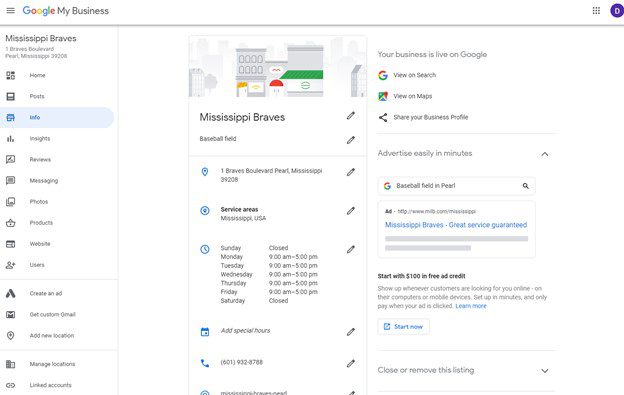Click the Start now button
624x395 pixels.
404,327
